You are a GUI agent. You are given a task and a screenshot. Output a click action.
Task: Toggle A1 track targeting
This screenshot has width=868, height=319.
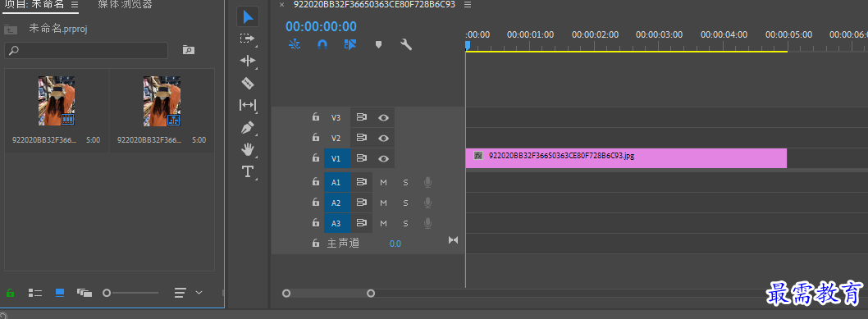(x=336, y=182)
